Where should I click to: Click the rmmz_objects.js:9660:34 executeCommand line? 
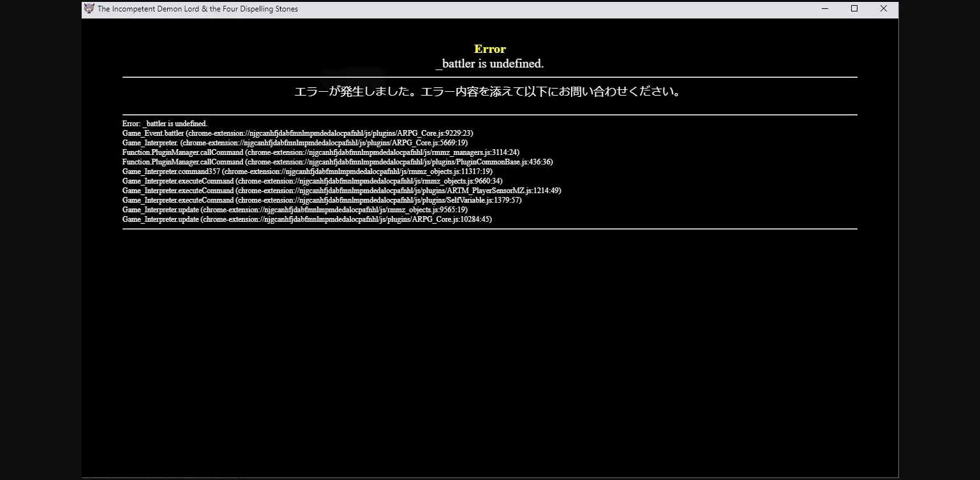click(x=312, y=181)
